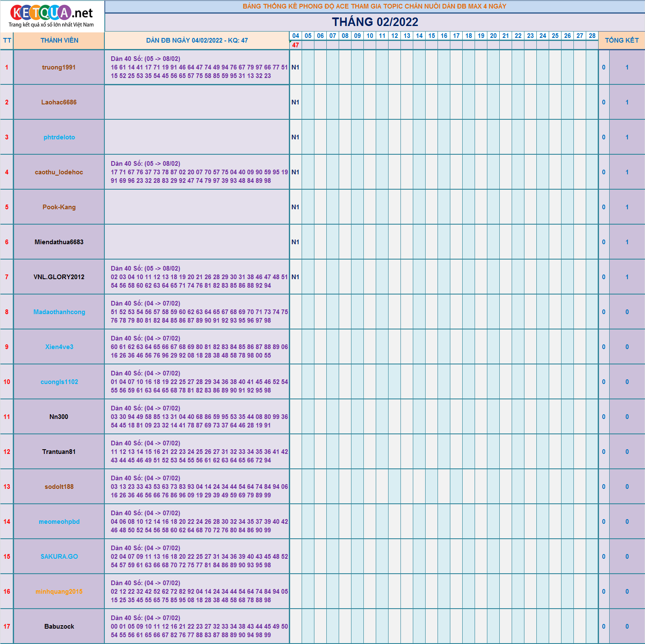The image size is (645, 644).
Task: Click N1 cell in VNL.GLORY2012 row
Action: pos(296,277)
